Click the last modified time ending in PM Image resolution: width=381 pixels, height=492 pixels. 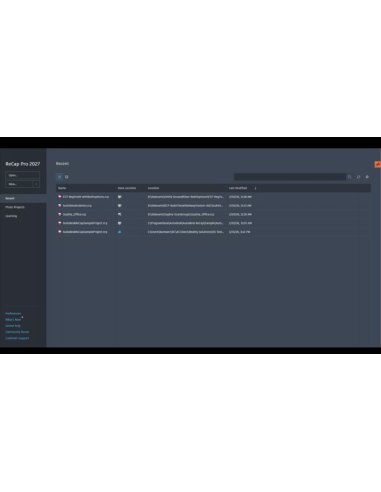[239, 232]
